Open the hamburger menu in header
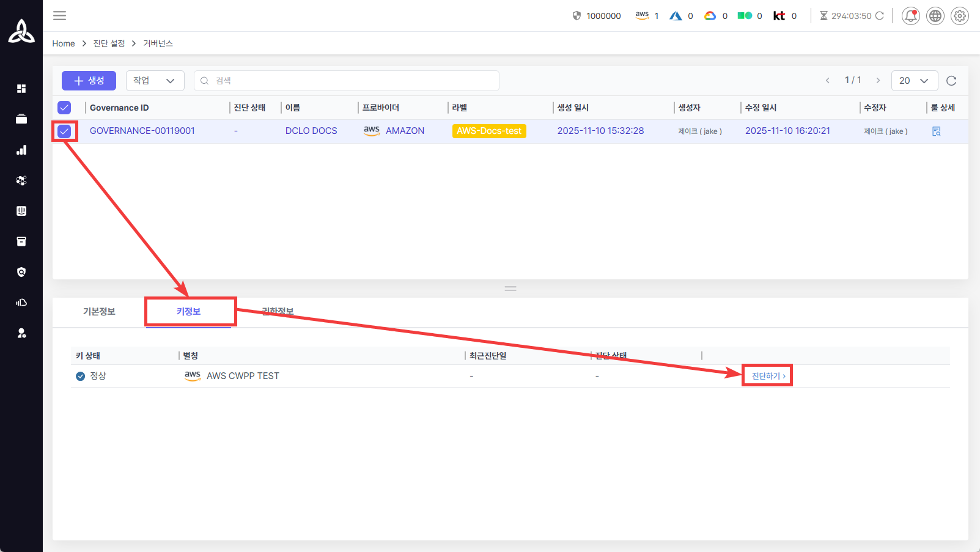 click(x=59, y=16)
